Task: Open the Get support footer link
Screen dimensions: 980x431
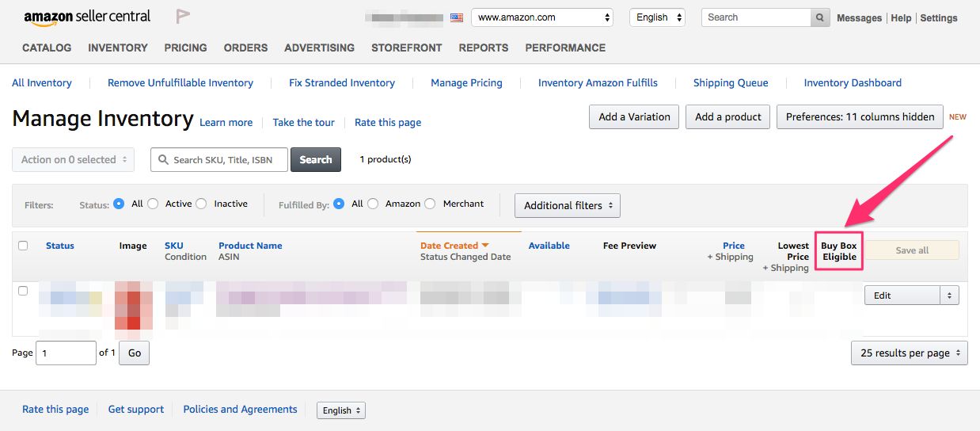Action: (x=136, y=410)
